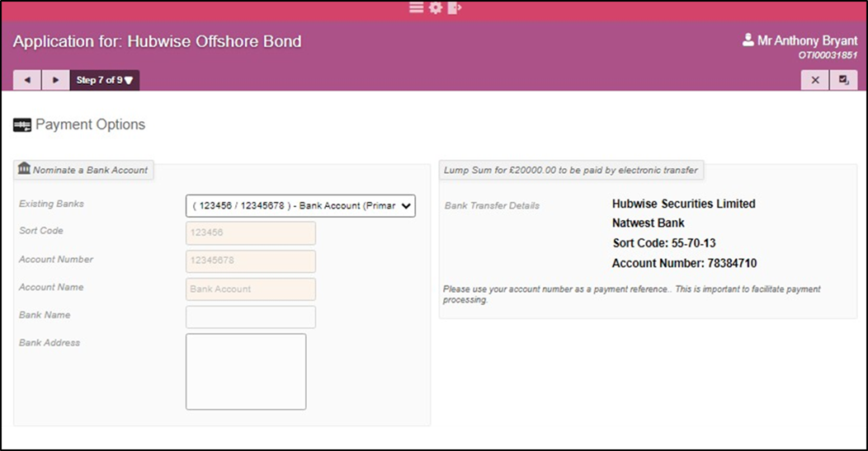The width and height of the screenshot is (868, 451).
Task: Click the logout door icon
Action: (x=454, y=7)
